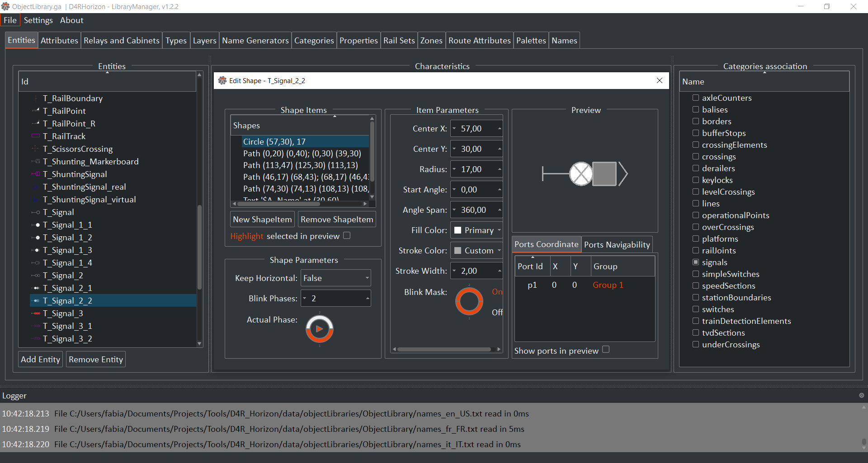Check the balises category checkbox
The height and width of the screenshot is (463, 868).
[696, 109]
